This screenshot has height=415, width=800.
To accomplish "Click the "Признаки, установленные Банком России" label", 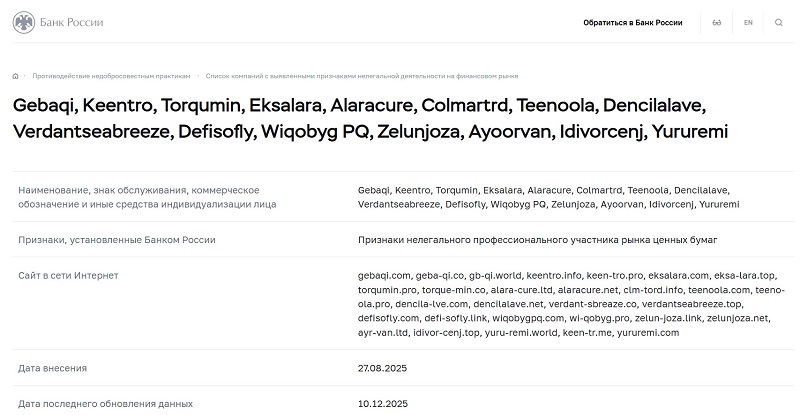I will coord(117,240).
